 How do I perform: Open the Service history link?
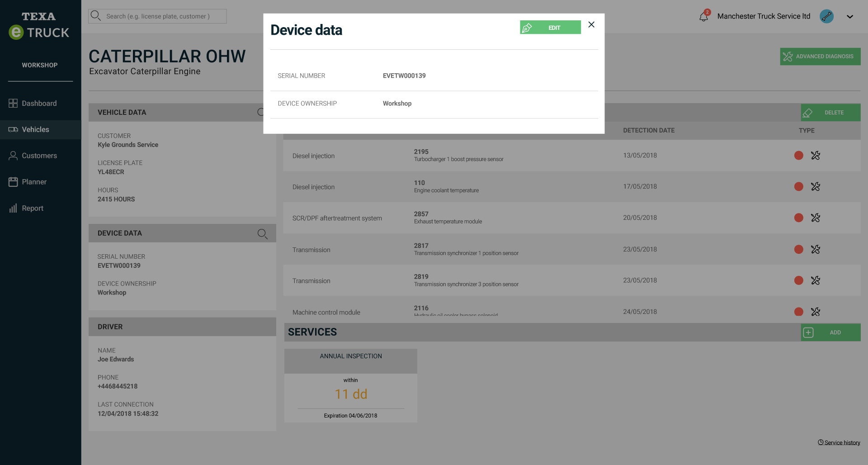[x=839, y=442]
